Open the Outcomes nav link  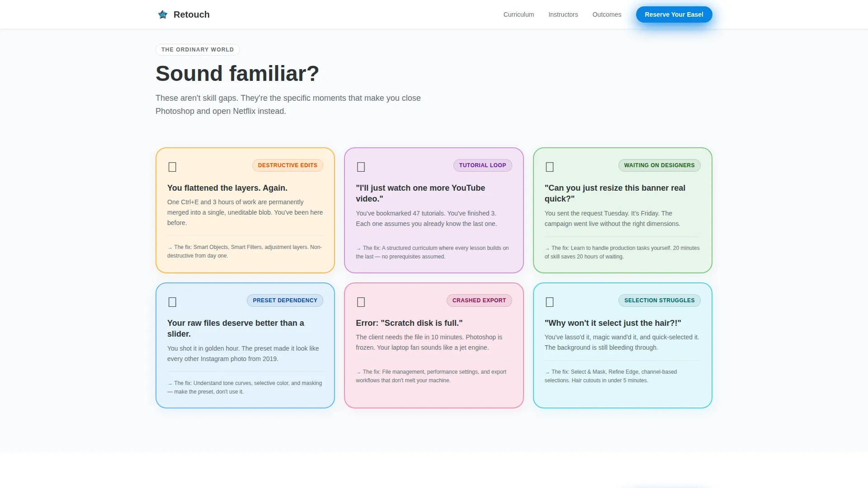[607, 14]
